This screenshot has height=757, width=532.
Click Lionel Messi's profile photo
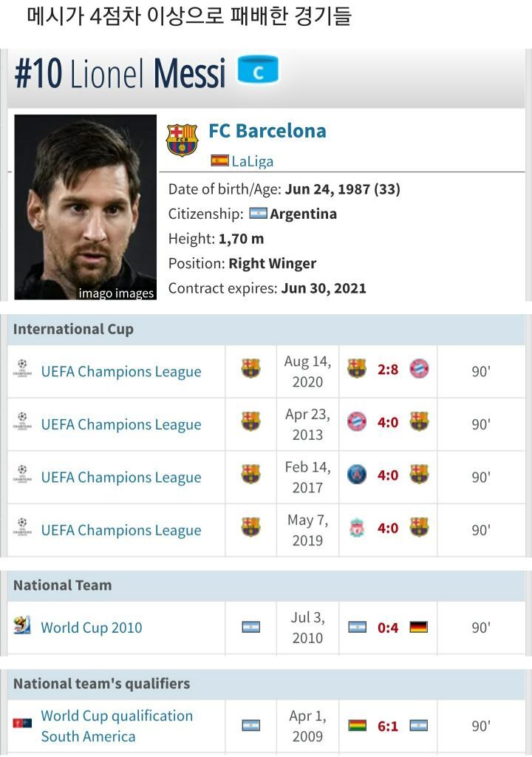click(x=86, y=207)
